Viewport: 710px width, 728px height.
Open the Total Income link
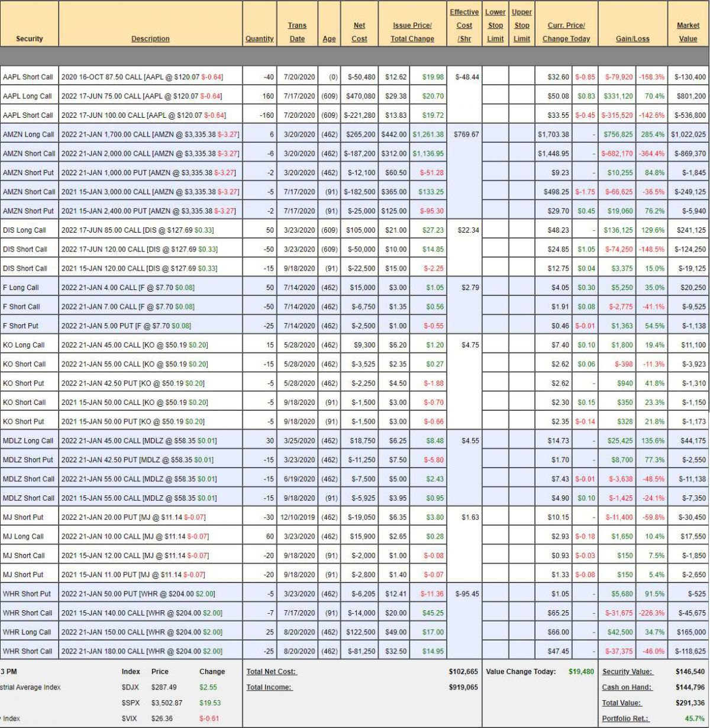click(x=269, y=687)
